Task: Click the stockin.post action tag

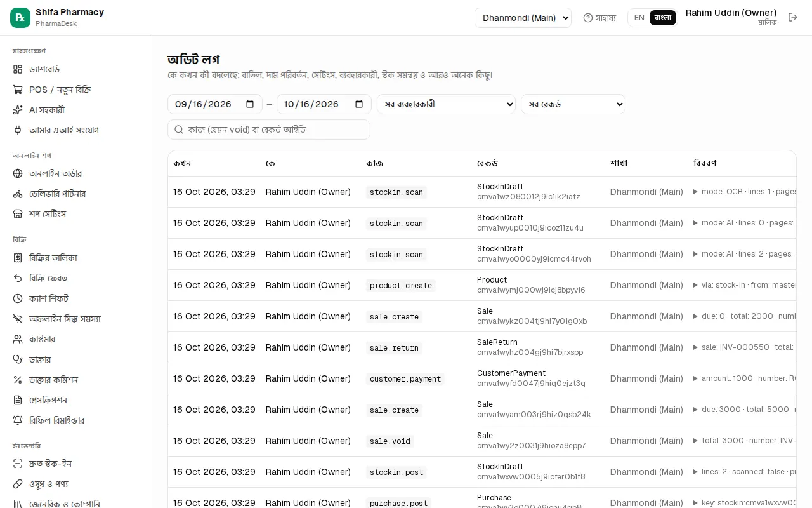Action: (396, 472)
